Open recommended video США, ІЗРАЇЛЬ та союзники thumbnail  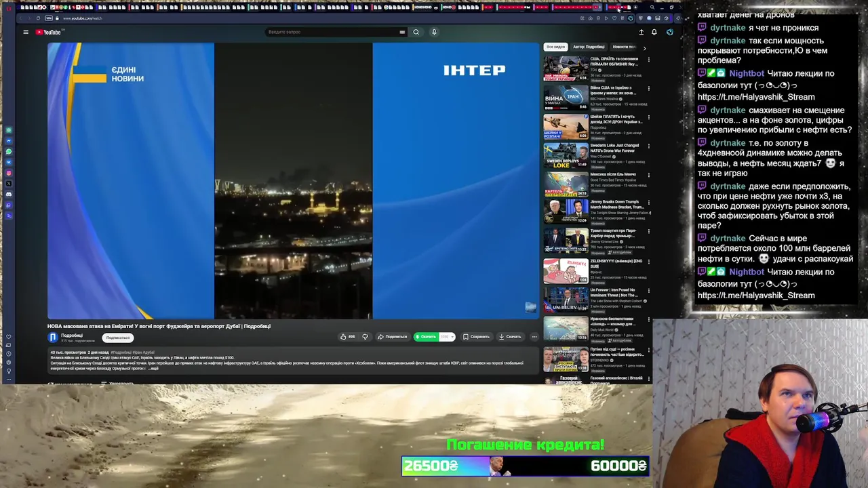566,68
